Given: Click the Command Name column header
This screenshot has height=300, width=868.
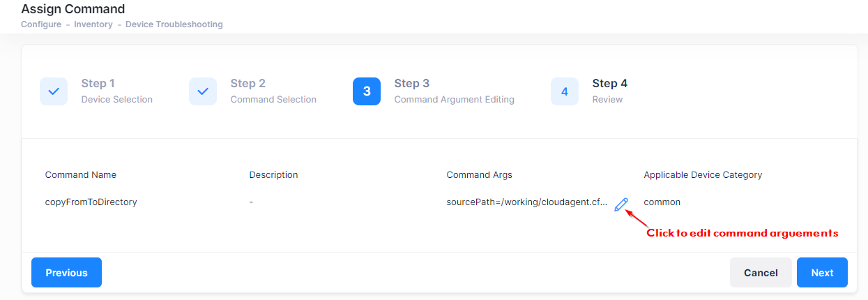Looking at the screenshot, I should 81,175.
